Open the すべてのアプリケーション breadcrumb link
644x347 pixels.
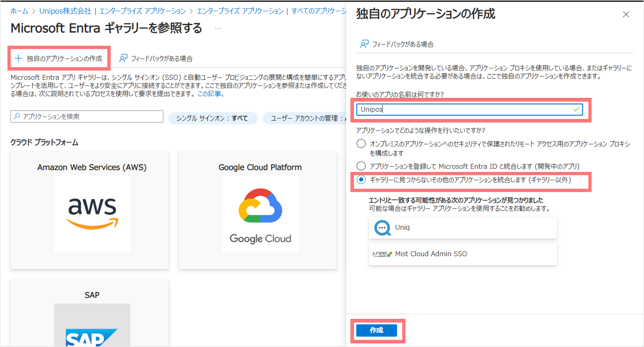272,11
